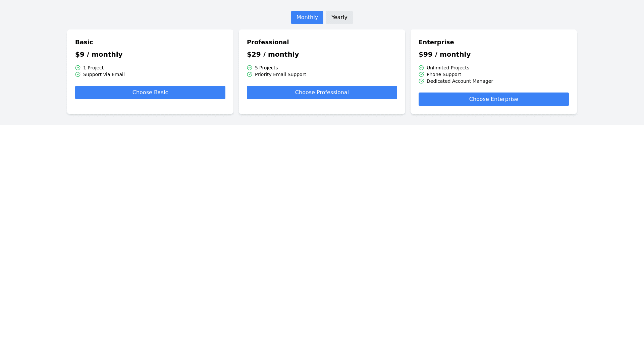644x362 pixels.
Task: Click checkmark icon beside 5 Projects
Action: (250, 68)
